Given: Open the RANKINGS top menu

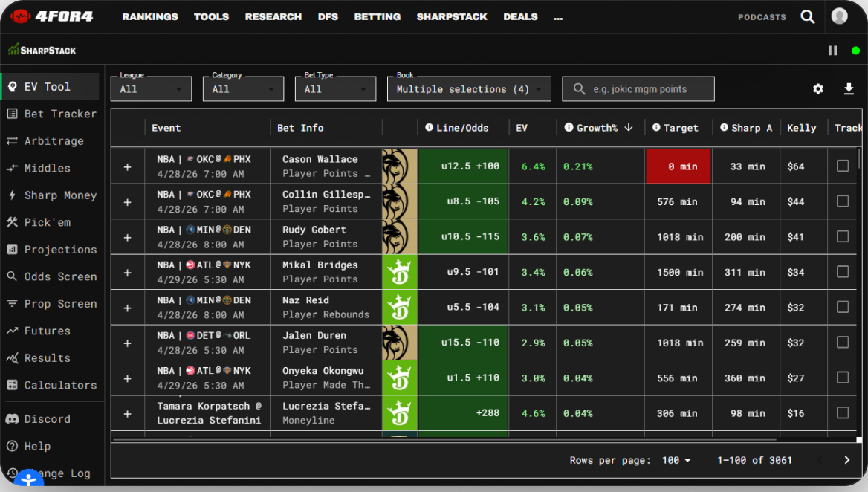Looking at the screenshot, I should pos(150,16).
